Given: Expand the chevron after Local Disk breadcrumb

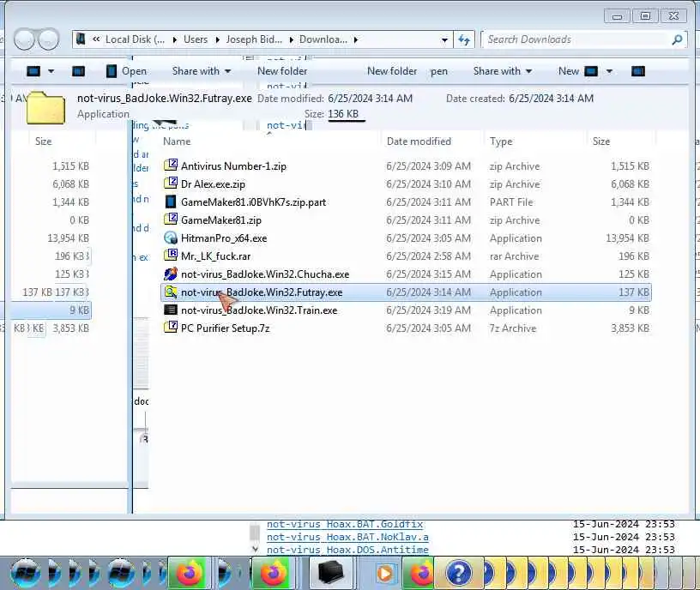Looking at the screenshot, I should [x=174, y=39].
